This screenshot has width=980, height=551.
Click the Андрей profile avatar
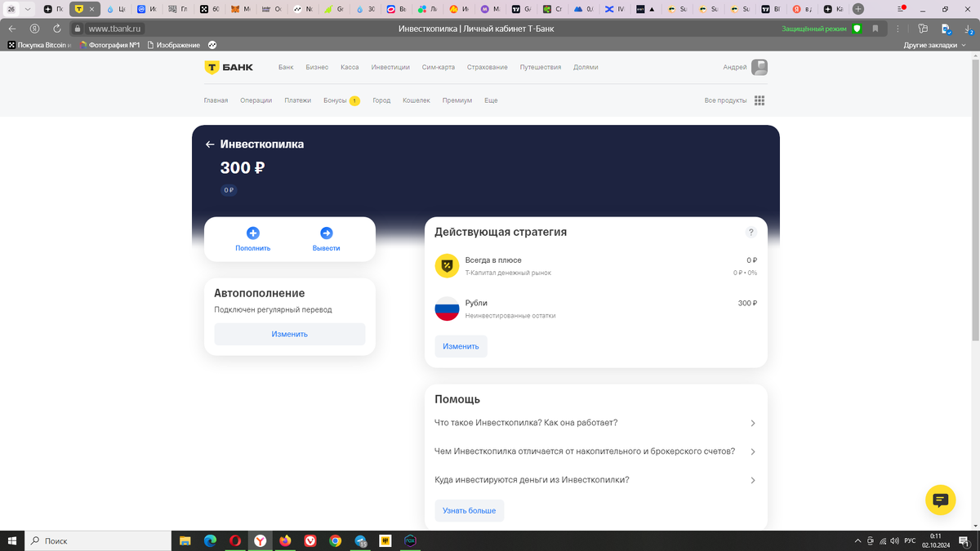759,67
